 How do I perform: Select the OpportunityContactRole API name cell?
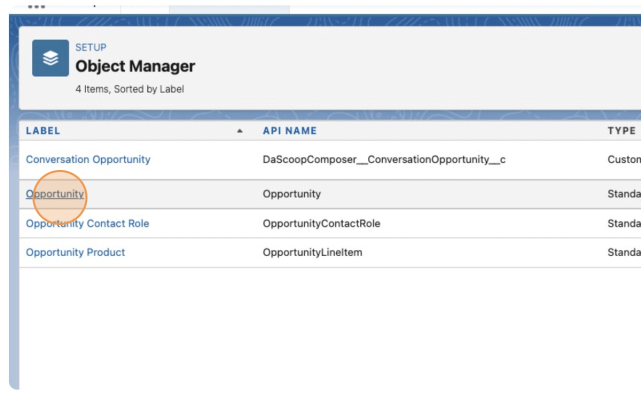(x=321, y=224)
